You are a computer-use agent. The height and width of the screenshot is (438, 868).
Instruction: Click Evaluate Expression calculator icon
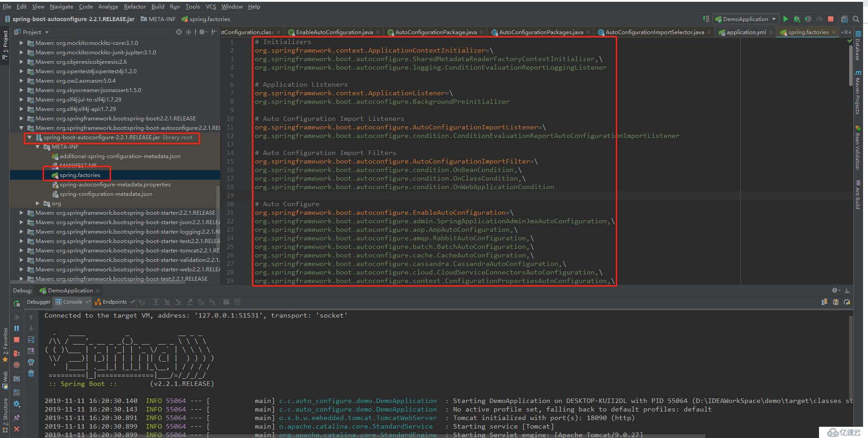[226, 302]
